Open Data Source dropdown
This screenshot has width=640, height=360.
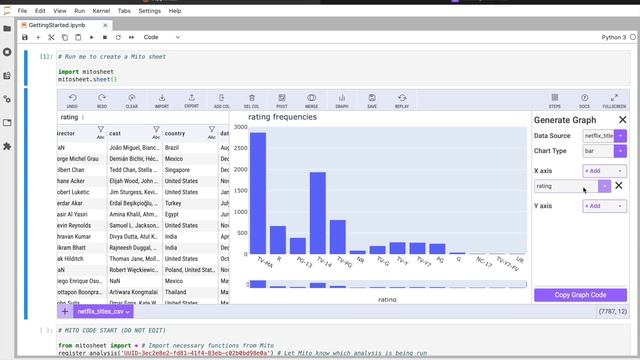click(x=620, y=136)
